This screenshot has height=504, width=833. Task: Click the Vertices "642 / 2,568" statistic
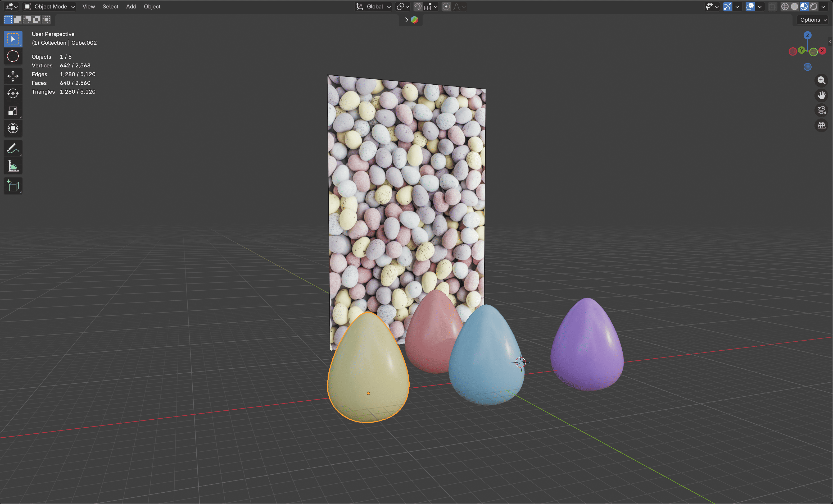tap(75, 66)
